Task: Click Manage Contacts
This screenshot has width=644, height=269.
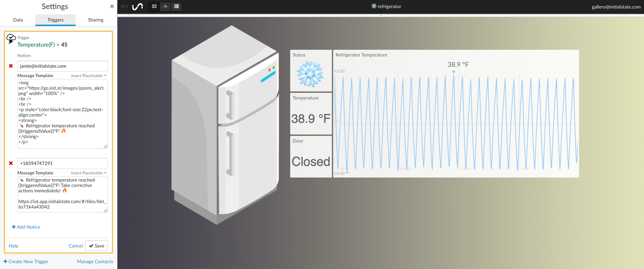Action: coord(95,262)
